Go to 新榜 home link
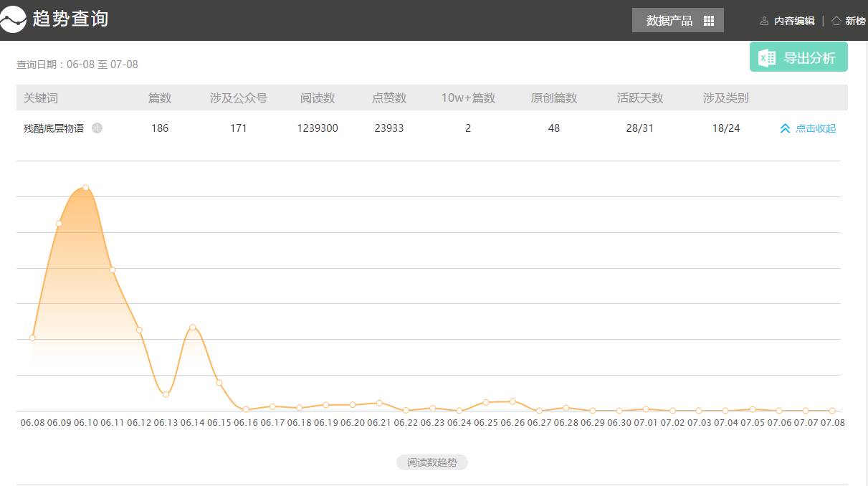 click(855, 21)
